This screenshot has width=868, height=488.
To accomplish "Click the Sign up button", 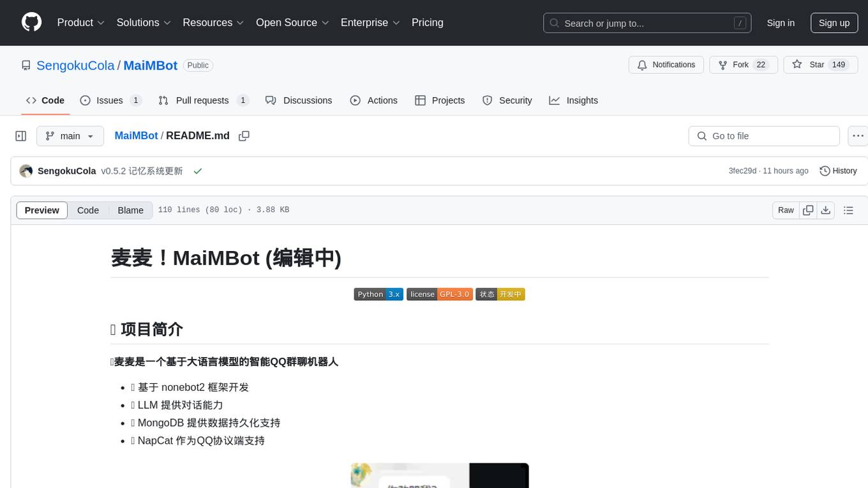I will click(834, 23).
